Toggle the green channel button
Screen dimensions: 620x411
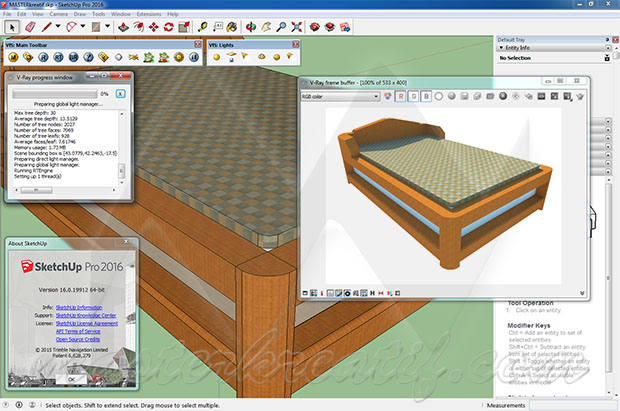point(411,96)
